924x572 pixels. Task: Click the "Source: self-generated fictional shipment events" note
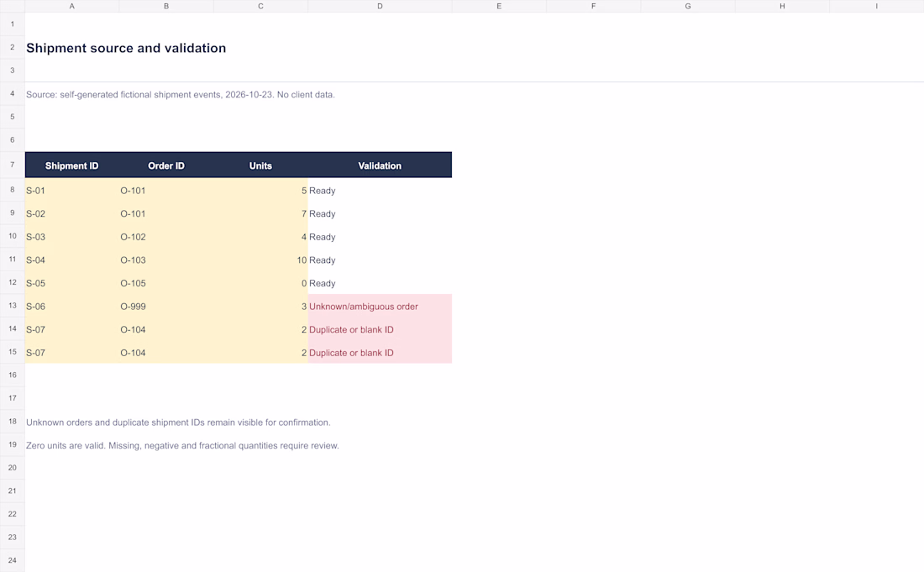(x=181, y=95)
